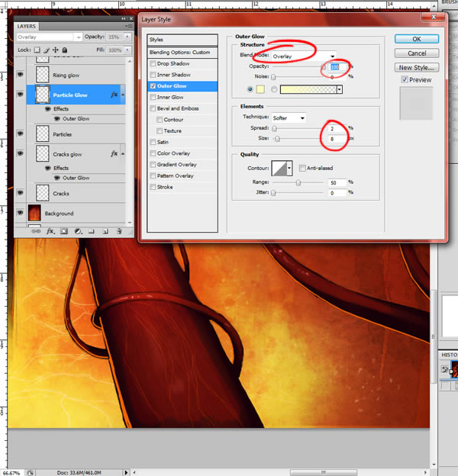458x476 pixels.
Task: Open status bar info flyout arrow
Action: point(126,473)
